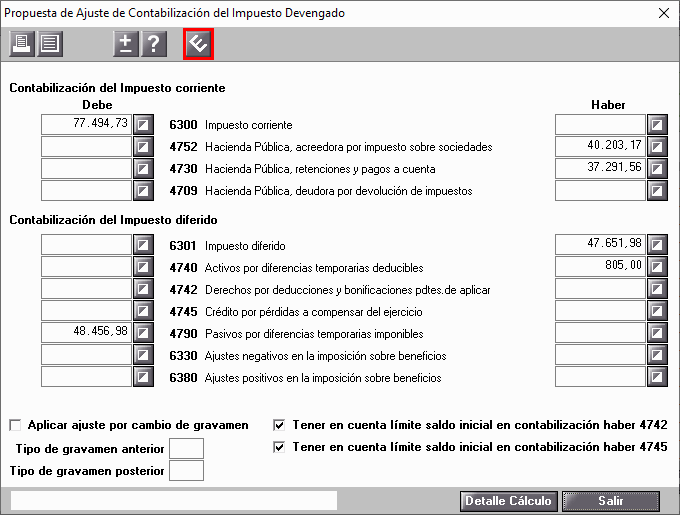Click empty Haber field for 6380
The width and height of the screenshot is (680, 515).
[600, 377]
